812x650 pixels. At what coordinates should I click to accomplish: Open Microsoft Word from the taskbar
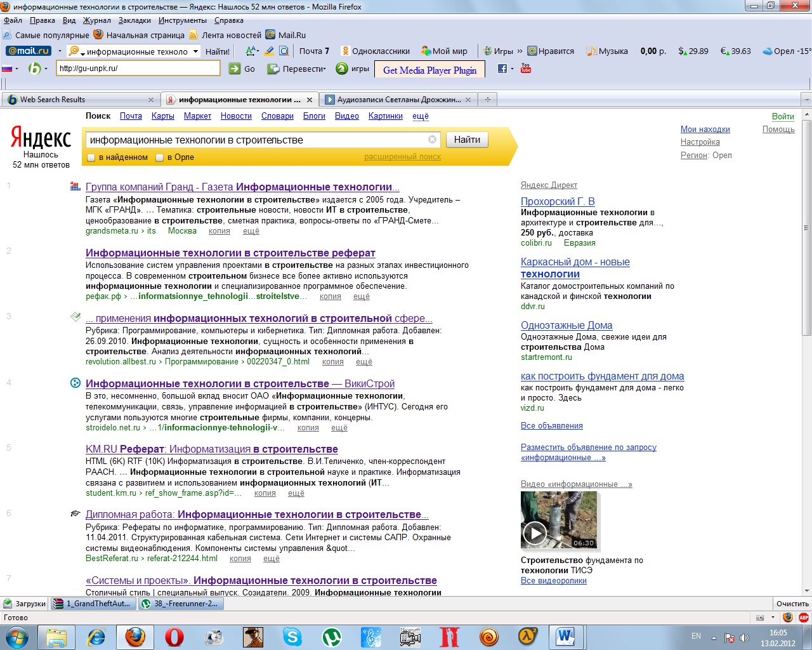pos(565,637)
